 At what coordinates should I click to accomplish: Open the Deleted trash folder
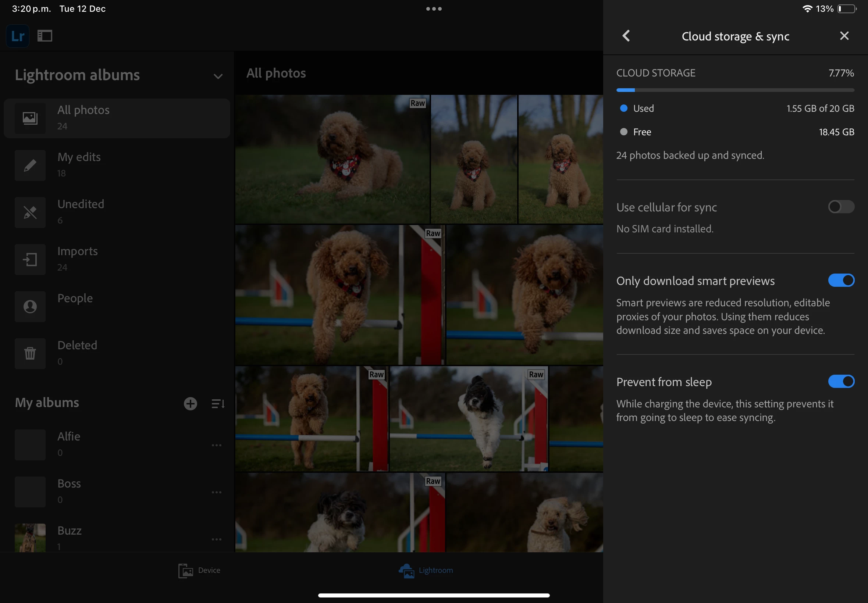[x=30, y=353]
